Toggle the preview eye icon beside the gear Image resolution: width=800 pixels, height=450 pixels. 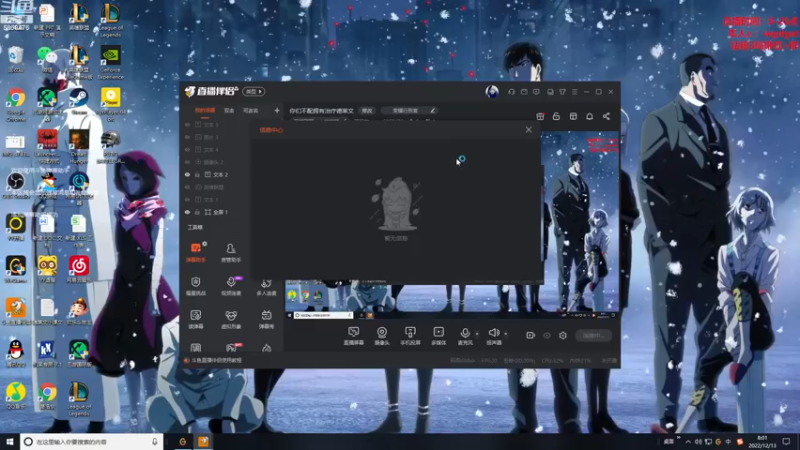[x=547, y=335]
